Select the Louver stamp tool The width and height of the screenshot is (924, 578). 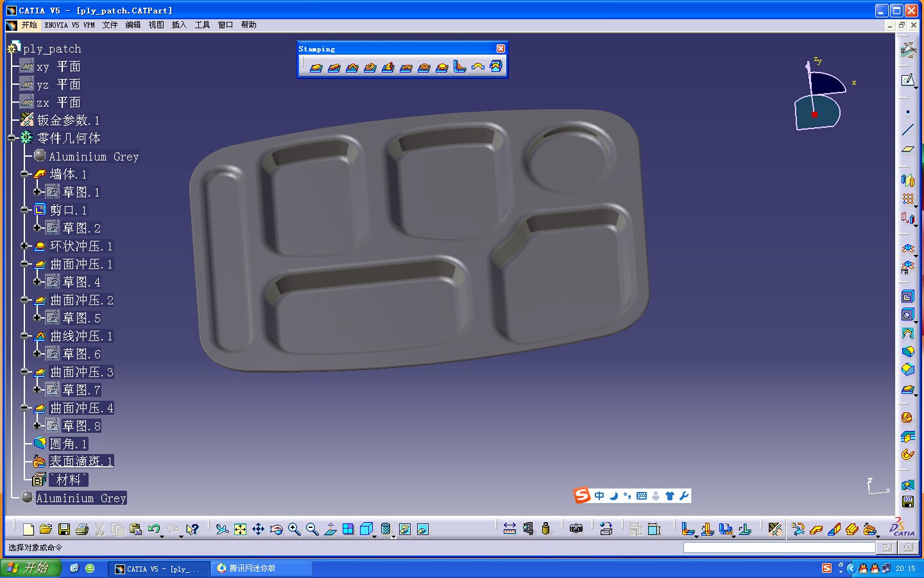coord(388,67)
